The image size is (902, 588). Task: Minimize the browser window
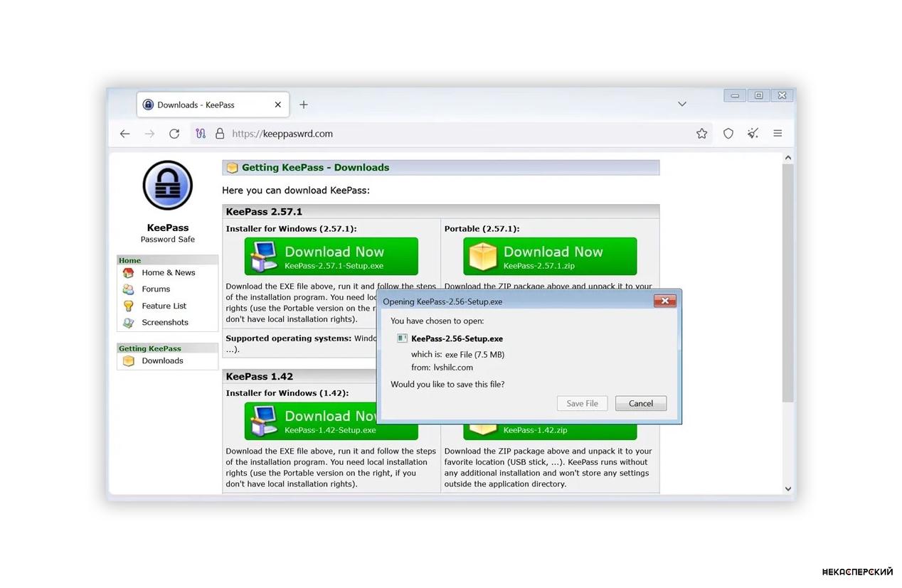coord(735,95)
